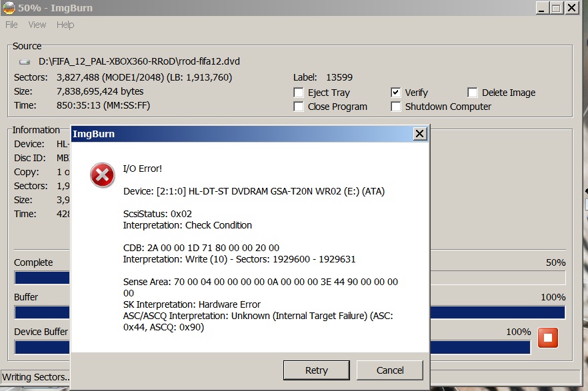Click the Buffer progress bar
Screen dimensions: 588x391
pyautogui.click(x=289, y=312)
